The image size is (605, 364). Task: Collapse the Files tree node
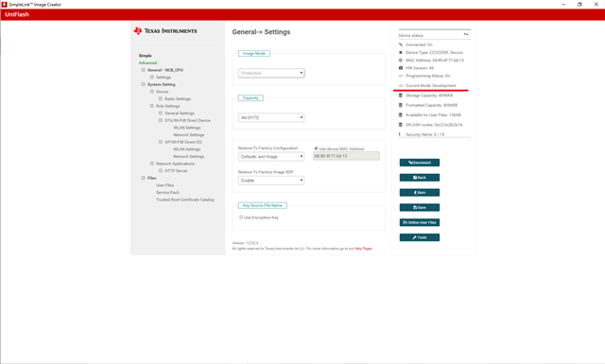(143, 178)
